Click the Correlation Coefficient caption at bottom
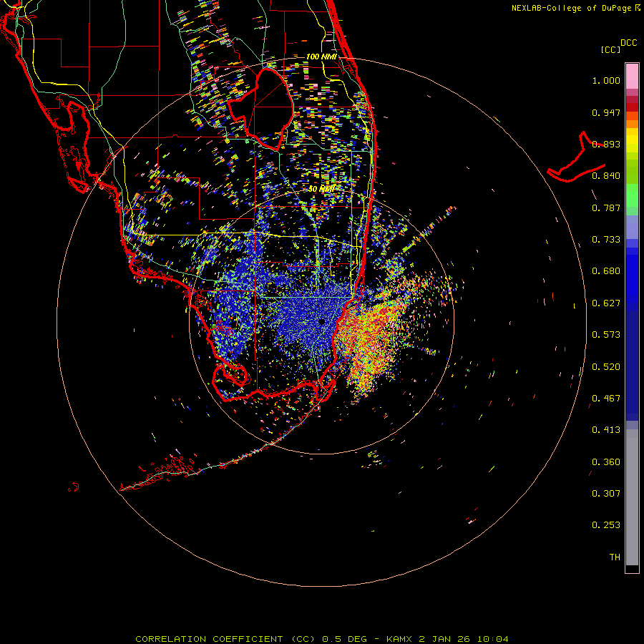 321,639
